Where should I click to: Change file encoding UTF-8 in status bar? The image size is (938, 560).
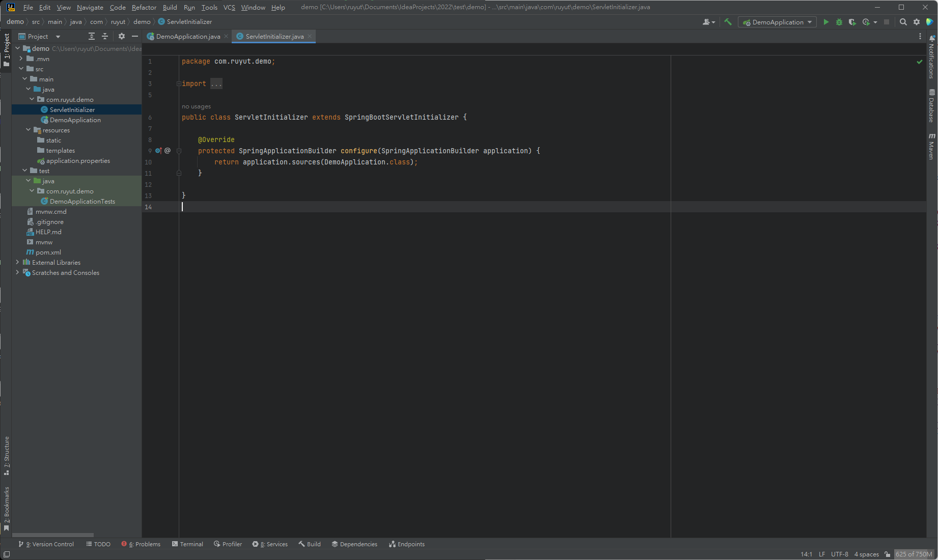pyautogui.click(x=840, y=554)
